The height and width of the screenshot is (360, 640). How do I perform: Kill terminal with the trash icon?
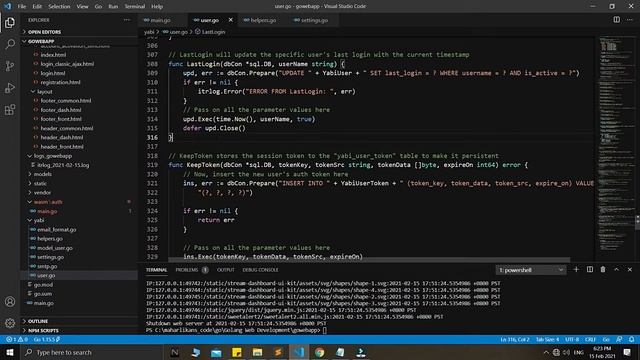pos(603,269)
